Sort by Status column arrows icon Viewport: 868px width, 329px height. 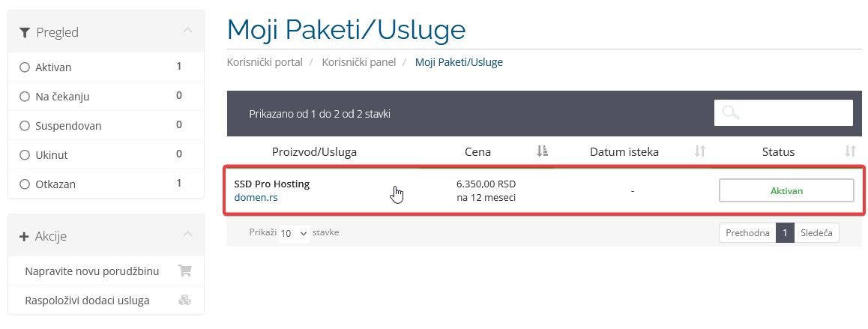[x=850, y=151]
